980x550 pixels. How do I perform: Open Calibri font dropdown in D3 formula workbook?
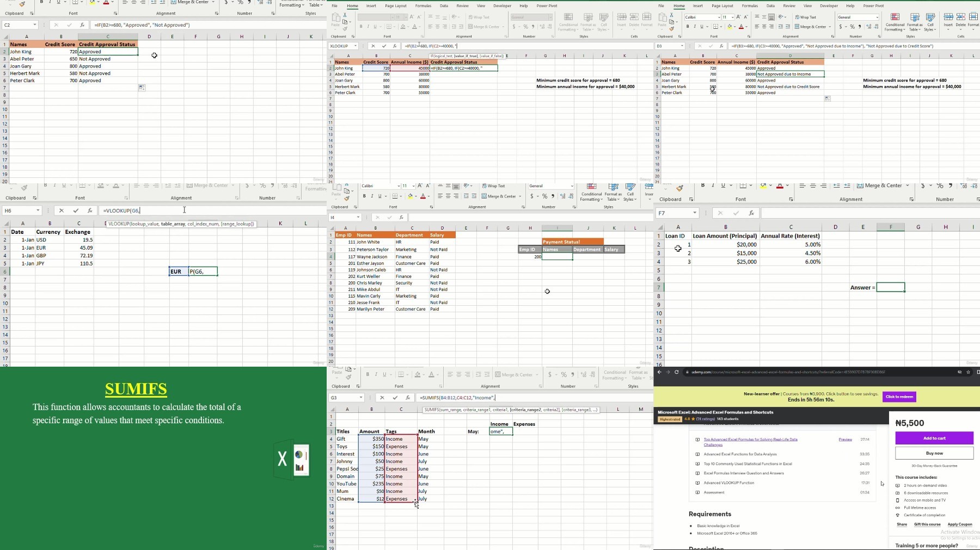point(719,17)
